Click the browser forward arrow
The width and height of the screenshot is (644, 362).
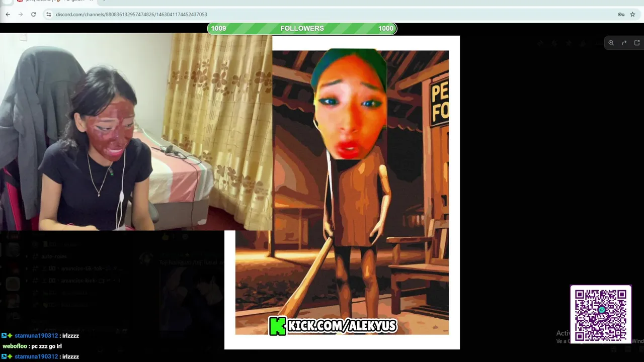point(21,15)
